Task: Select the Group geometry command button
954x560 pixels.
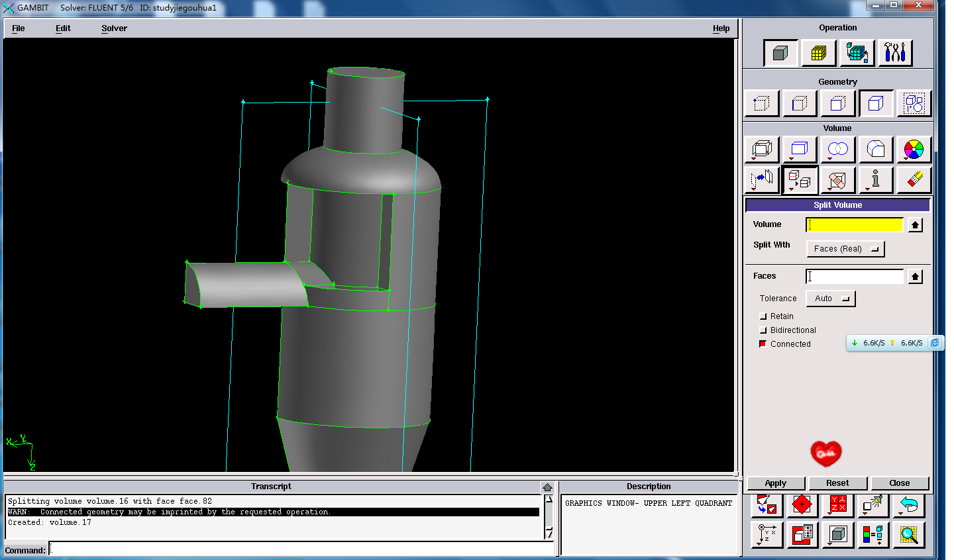Action: pos(914,104)
